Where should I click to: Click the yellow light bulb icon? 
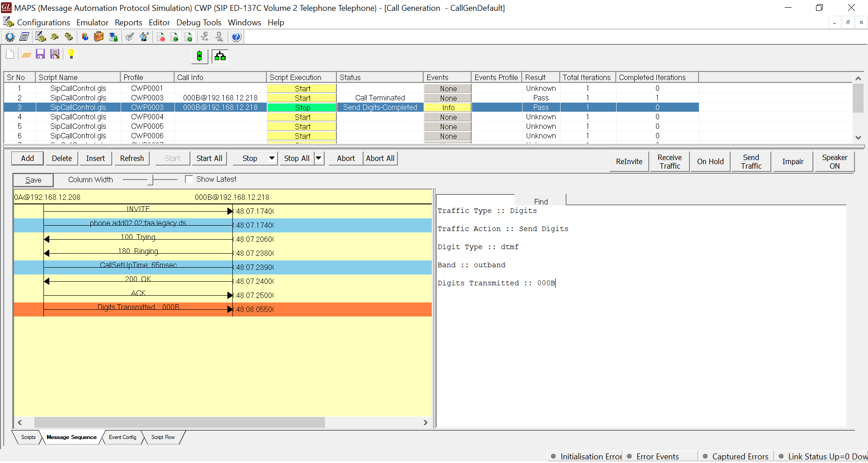71,54
